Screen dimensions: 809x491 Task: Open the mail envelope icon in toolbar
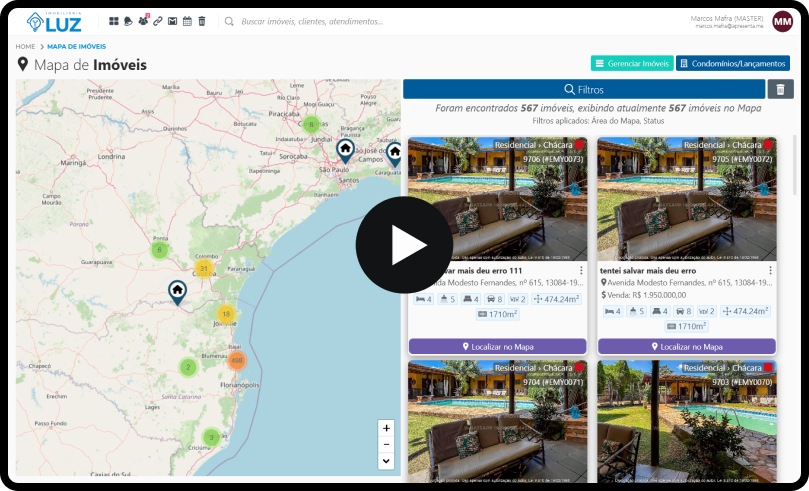(172, 21)
